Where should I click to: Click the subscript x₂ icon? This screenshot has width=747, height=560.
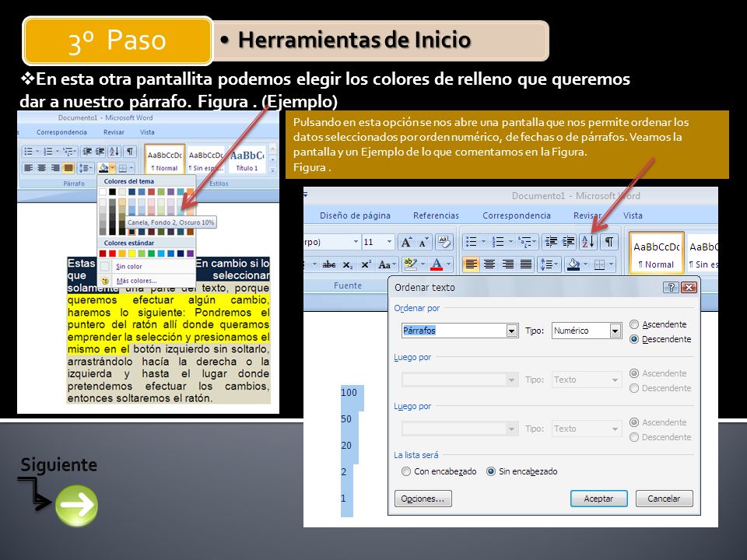click(x=349, y=264)
